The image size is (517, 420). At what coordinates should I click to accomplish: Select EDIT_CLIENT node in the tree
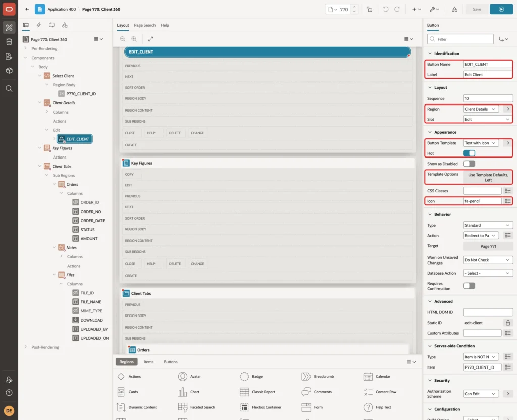75,139
